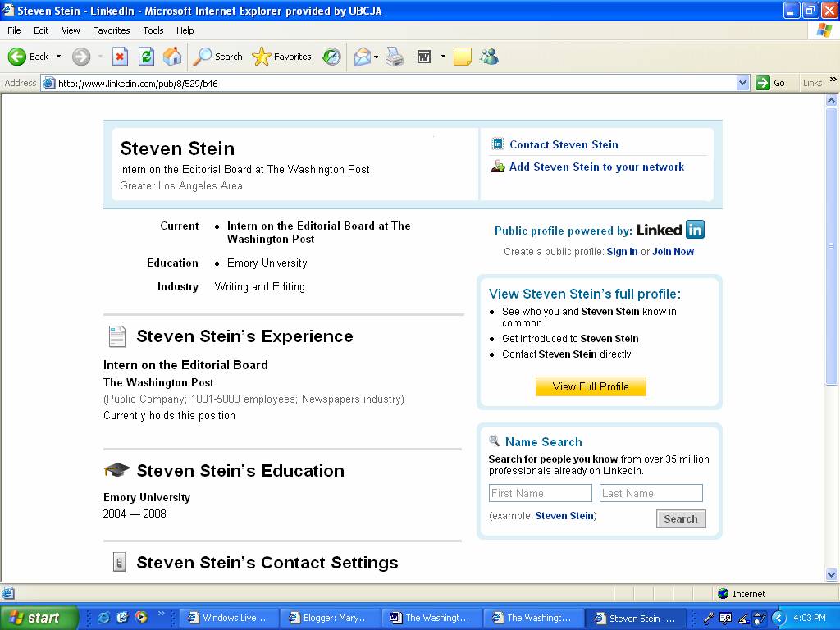The width and height of the screenshot is (840, 630).
Task: Print the page with the printer icon
Action: [x=395, y=57]
